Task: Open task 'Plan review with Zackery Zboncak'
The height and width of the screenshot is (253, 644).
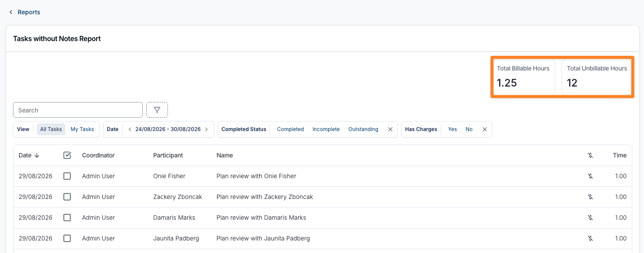Action: pos(264,197)
